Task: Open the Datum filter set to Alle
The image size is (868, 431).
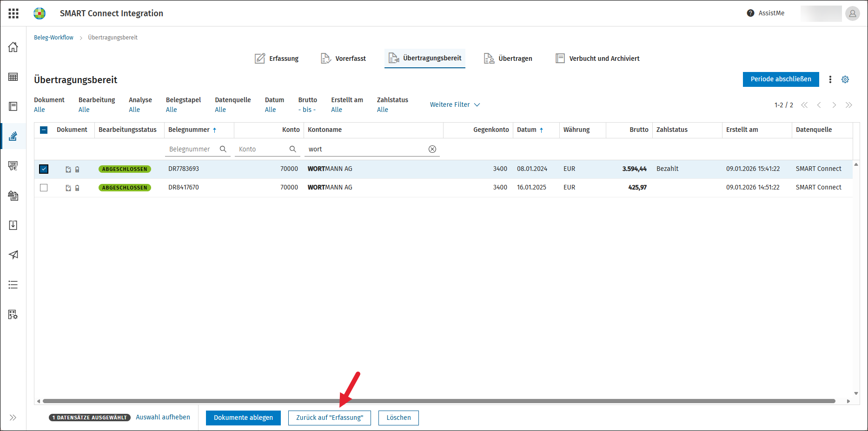Action: coord(271,110)
